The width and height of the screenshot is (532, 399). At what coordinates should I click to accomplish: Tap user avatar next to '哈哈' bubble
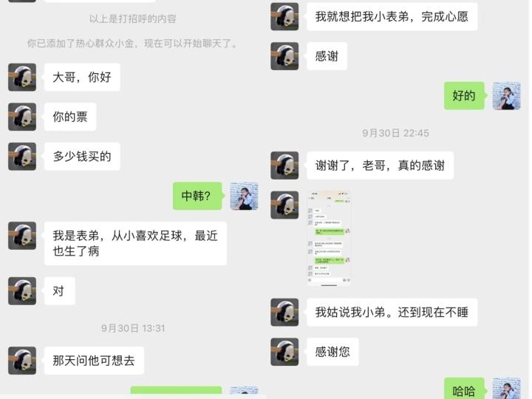(507, 388)
